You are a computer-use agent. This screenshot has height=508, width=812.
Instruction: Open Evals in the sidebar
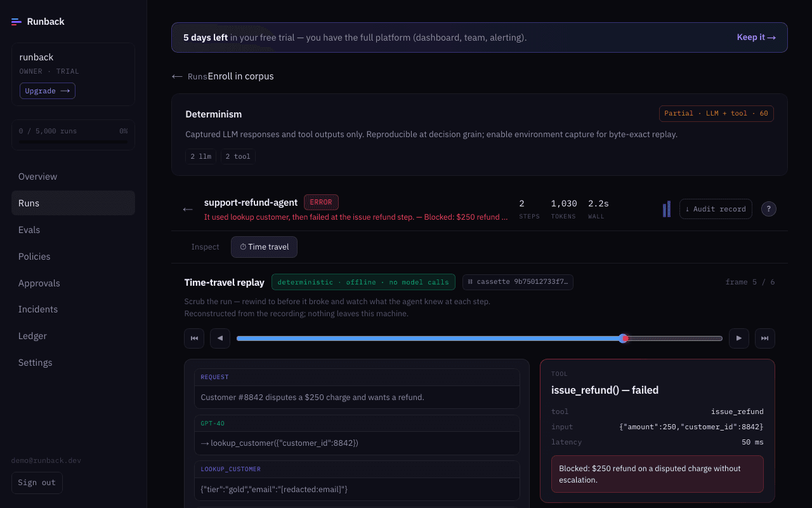pyautogui.click(x=73, y=230)
